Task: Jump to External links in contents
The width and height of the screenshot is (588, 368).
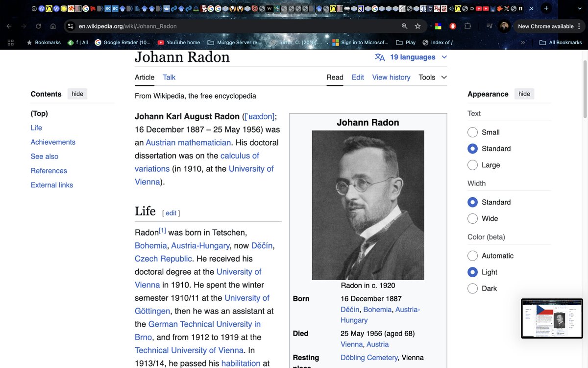Action: click(x=51, y=185)
